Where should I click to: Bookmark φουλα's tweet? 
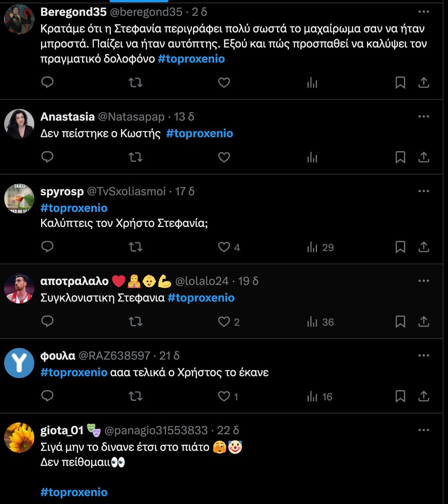pos(400,396)
